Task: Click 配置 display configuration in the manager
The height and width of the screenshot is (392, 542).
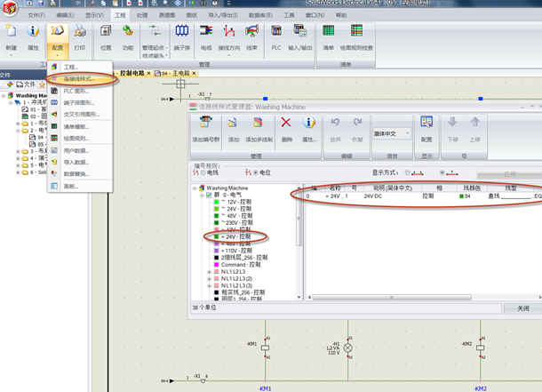Action: click(x=426, y=122)
